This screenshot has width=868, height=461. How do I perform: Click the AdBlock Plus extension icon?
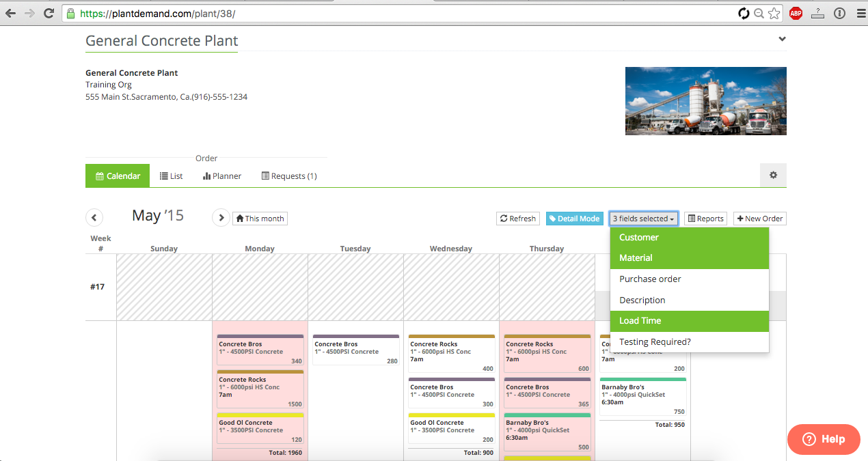[796, 13]
